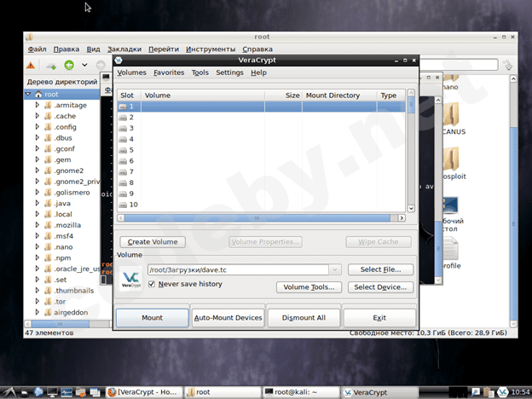This screenshot has width=532, height=399.
Task: Toggle Never save history checkbox
Action: coord(152,284)
